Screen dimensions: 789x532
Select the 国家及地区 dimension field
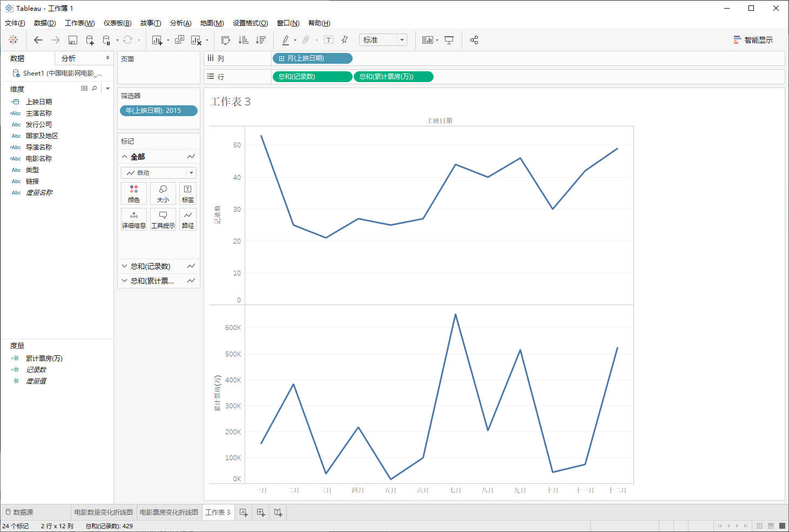point(42,136)
